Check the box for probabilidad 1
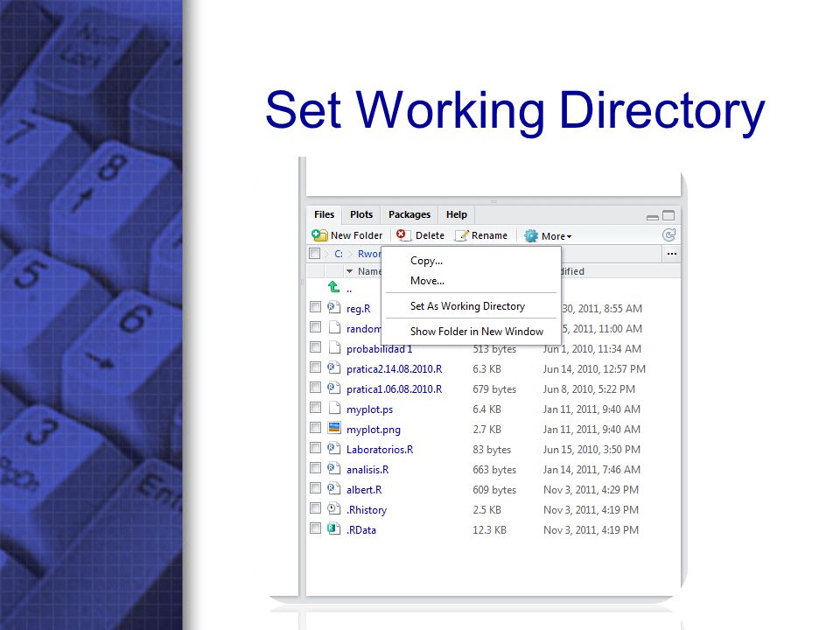Viewport: 840px width, 630px height. point(316,347)
